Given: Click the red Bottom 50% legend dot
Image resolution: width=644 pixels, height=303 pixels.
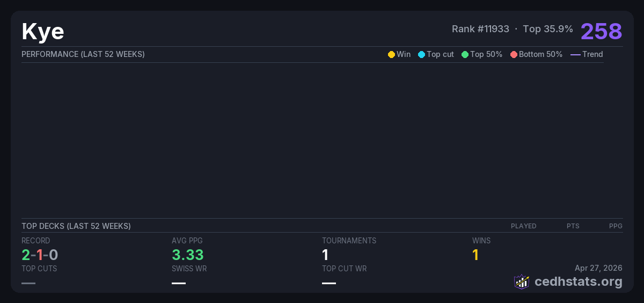Looking at the screenshot, I should (514, 54).
